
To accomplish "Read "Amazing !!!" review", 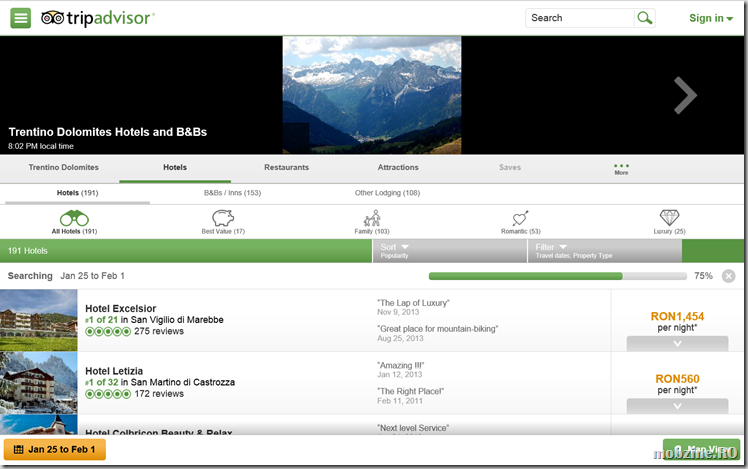I will pos(400,365).
